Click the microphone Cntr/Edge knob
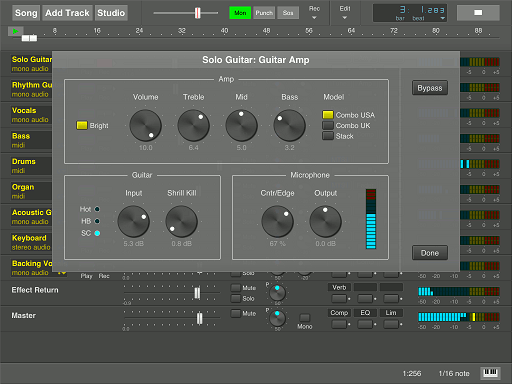 click(277, 222)
